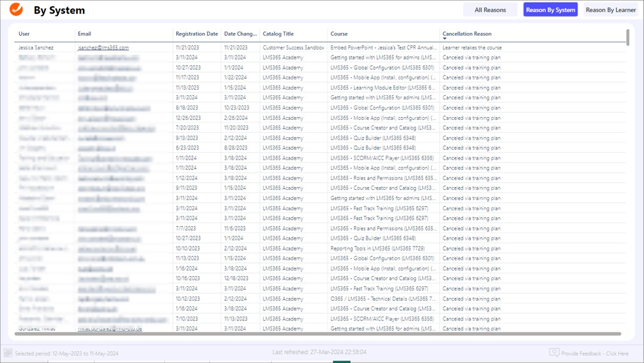Screen dimensions: 644x363
Task: Click the sort arrow under Cancellation Reason
Action: click(x=445, y=39)
